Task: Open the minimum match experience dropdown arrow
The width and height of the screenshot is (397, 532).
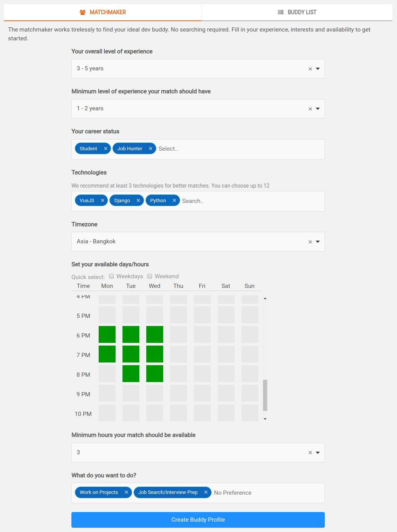Action: coord(318,109)
